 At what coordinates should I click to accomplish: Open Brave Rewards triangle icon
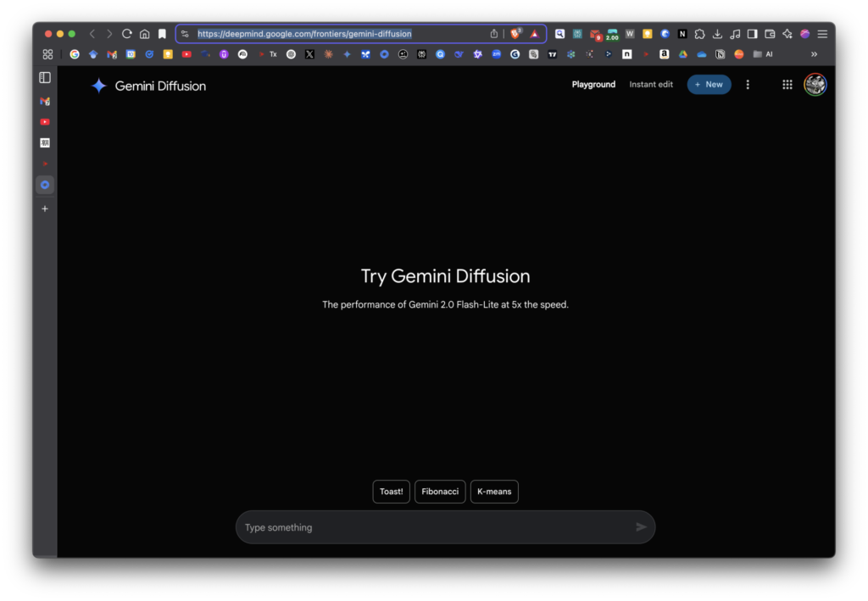(x=534, y=34)
